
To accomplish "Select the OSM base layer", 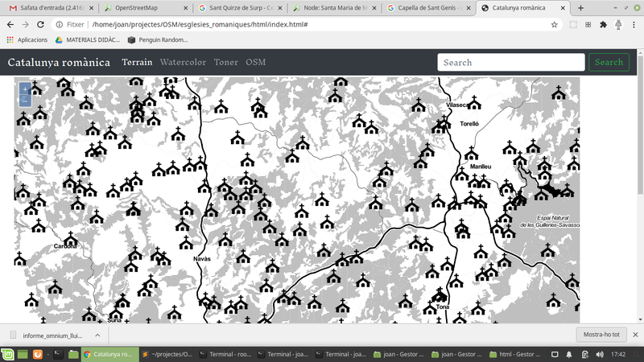I will point(255,62).
